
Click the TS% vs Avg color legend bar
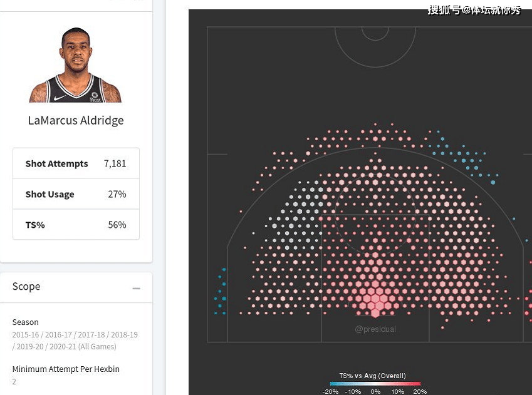click(x=375, y=384)
